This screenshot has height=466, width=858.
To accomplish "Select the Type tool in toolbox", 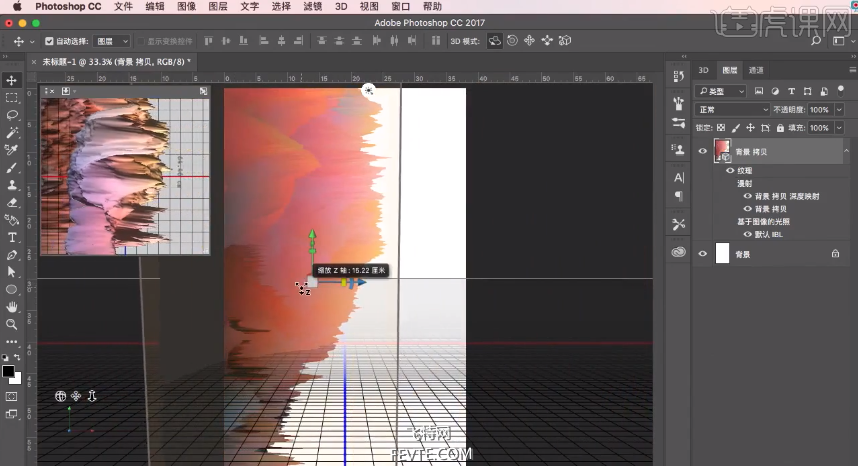I will 11,237.
